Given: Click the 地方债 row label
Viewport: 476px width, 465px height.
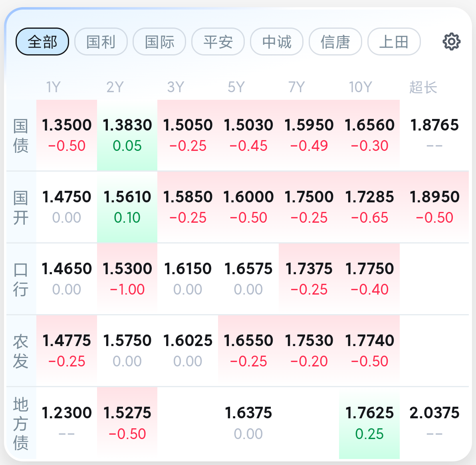Looking at the screenshot, I should (x=21, y=423).
